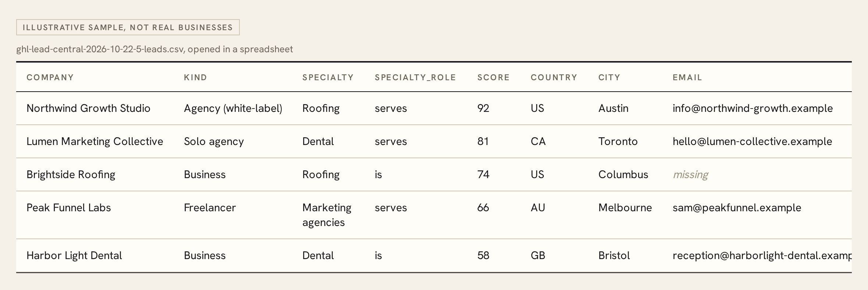Click the SCORE column header

tap(493, 77)
